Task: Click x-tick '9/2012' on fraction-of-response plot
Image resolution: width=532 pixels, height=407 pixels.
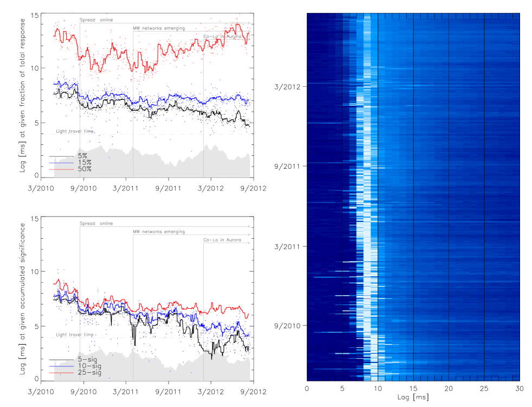Action: click(253, 188)
